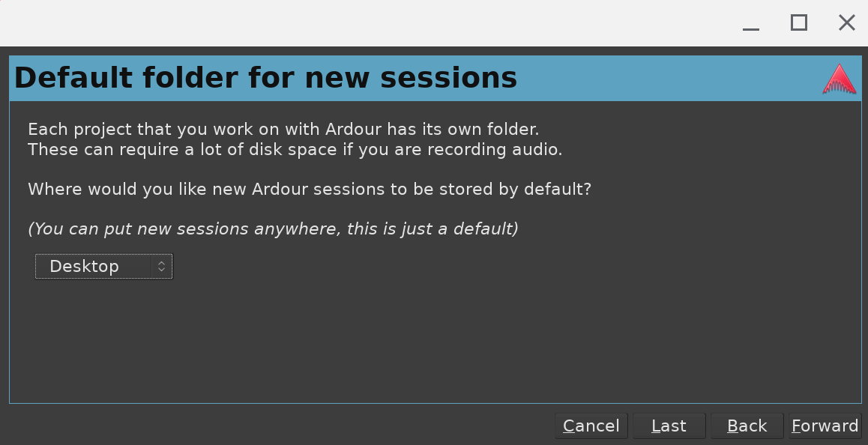The height and width of the screenshot is (445, 868).
Task: Click the blank blue header beside the Ardour logo
Action: click(675, 78)
